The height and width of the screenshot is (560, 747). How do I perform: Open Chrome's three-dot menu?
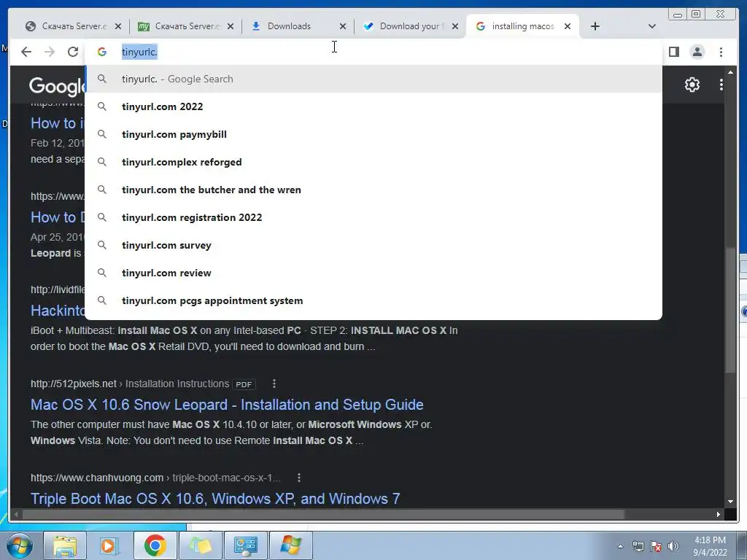tap(721, 52)
